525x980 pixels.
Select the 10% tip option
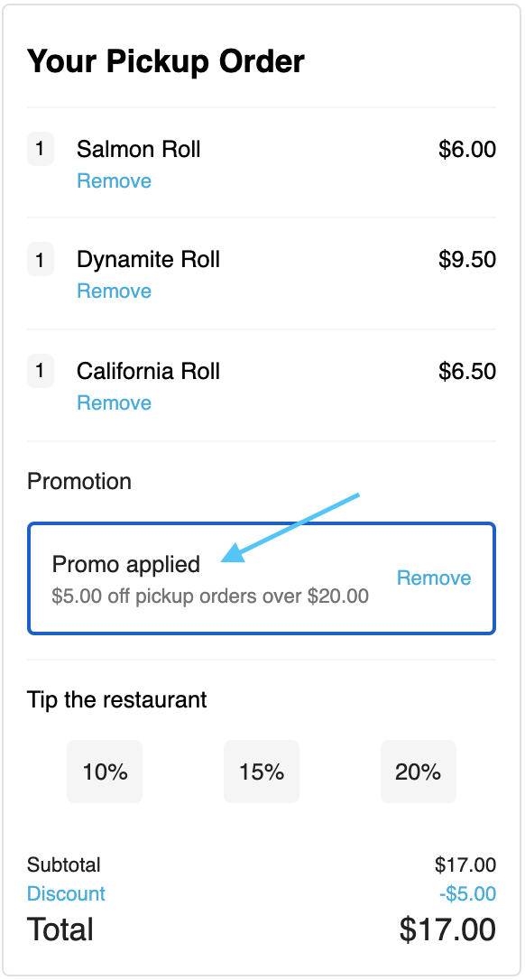(105, 772)
